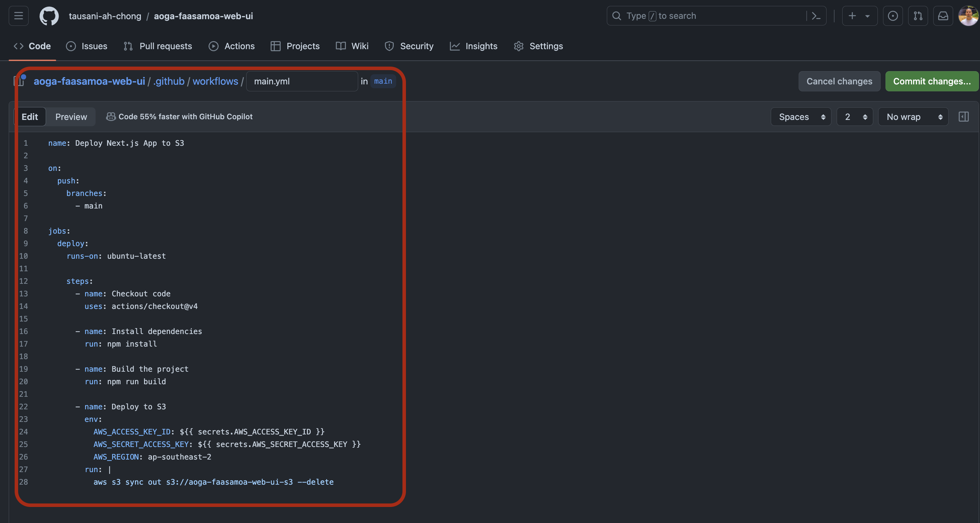Image resolution: width=980 pixels, height=523 pixels.
Task: Click the GitHub logo icon
Action: (x=49, y=16)
